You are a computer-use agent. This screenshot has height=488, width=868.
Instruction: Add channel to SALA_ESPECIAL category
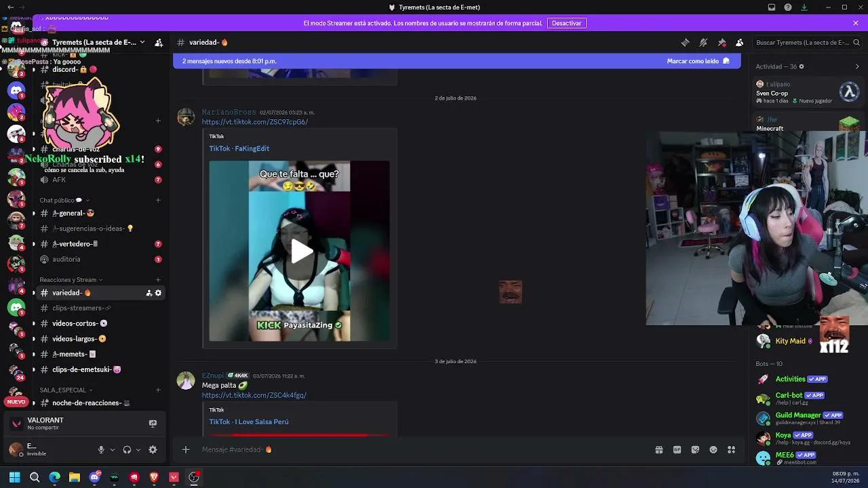point(158,390)
